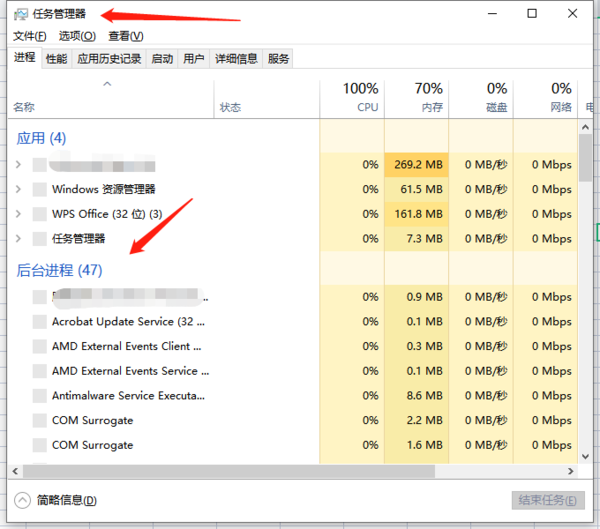Click the Antimalware Service Executable icon
600x529 pixels.
click(x=39, y=396)
